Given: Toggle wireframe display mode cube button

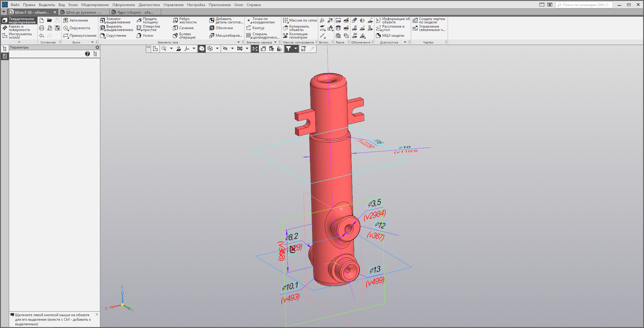Looking at the screenshot, I should point(210,49).
